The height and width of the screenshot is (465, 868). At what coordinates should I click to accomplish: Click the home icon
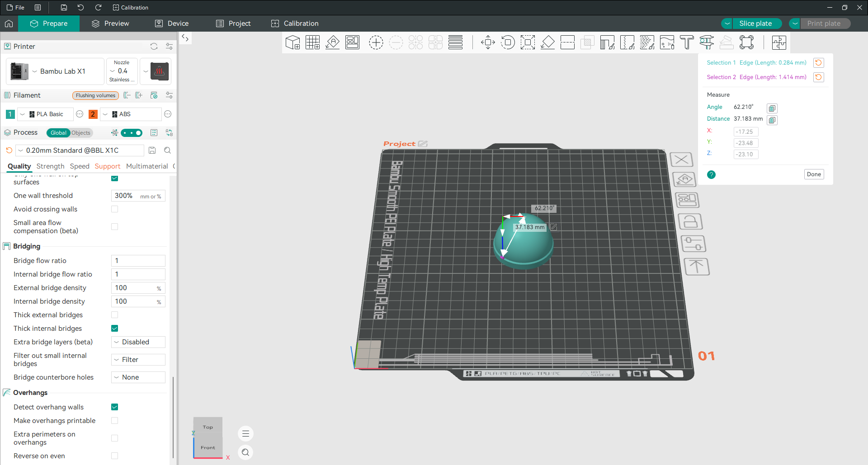coord(9,23)
